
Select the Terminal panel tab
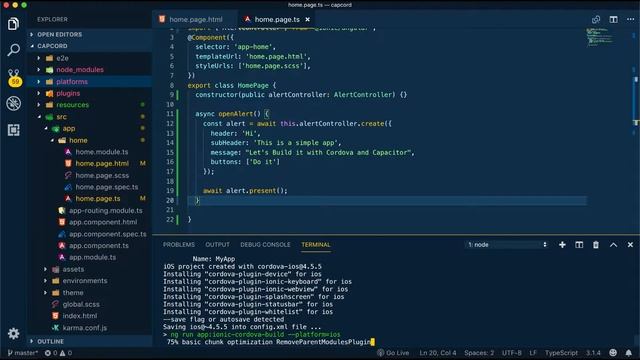[316, 244]
